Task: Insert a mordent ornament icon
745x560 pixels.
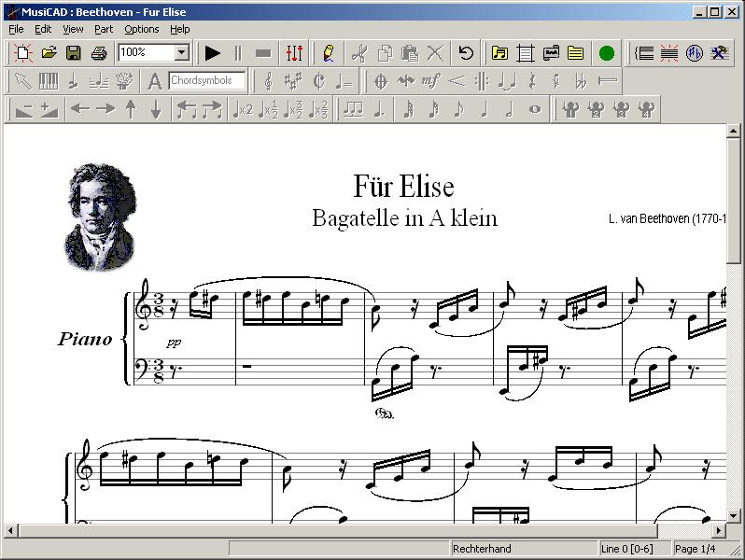Action: pyautogui.click(x=406, y=81)
